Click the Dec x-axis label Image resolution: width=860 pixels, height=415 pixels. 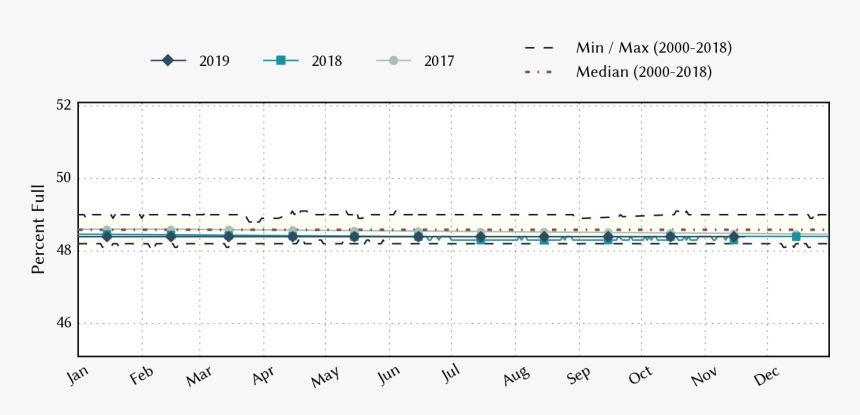click(767, 376)
